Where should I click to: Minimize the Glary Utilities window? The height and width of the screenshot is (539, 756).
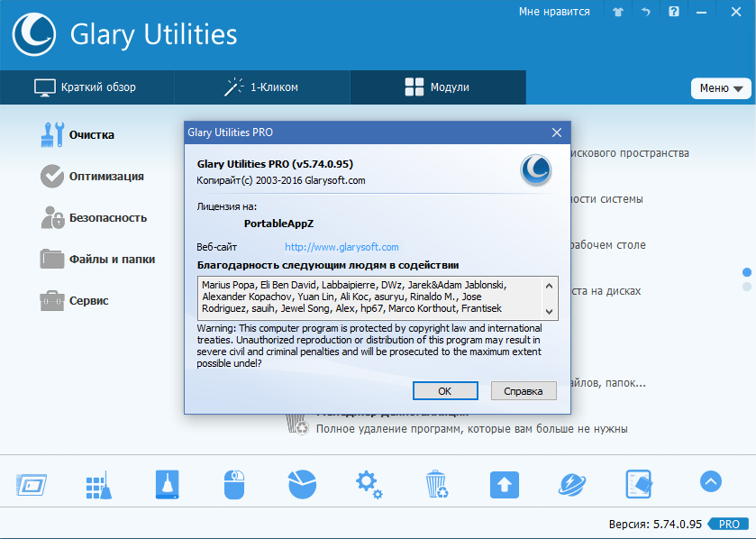coord(701,12)
